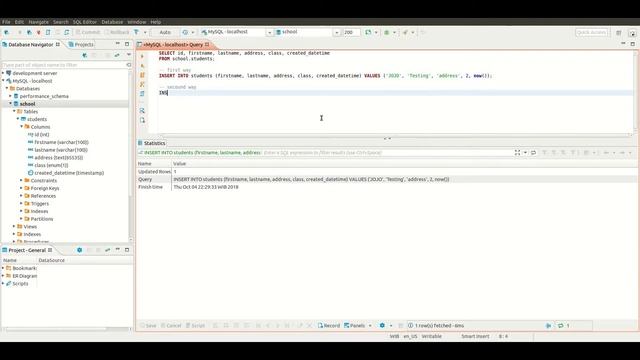Screen dimensions: 640x360
Task: Click the Script button in results toolbar
Action: pyautogui.click(x=196, y=325)
